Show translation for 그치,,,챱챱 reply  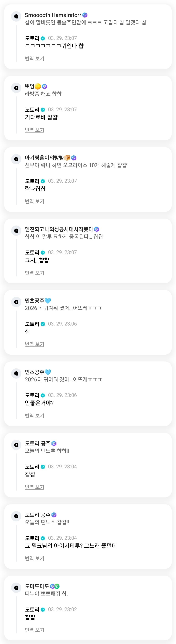point(34,273)
